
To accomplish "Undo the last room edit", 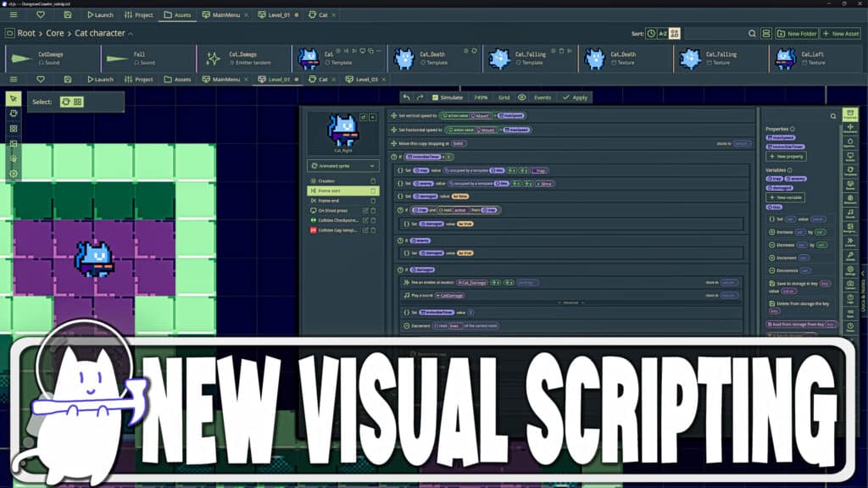I will coord(407,97).
